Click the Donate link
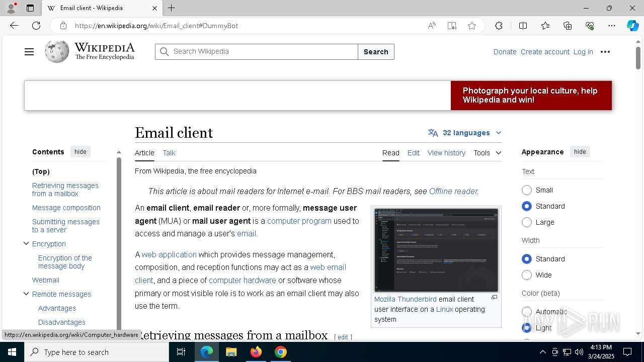 pyautogui.click(x=505, y=52)
